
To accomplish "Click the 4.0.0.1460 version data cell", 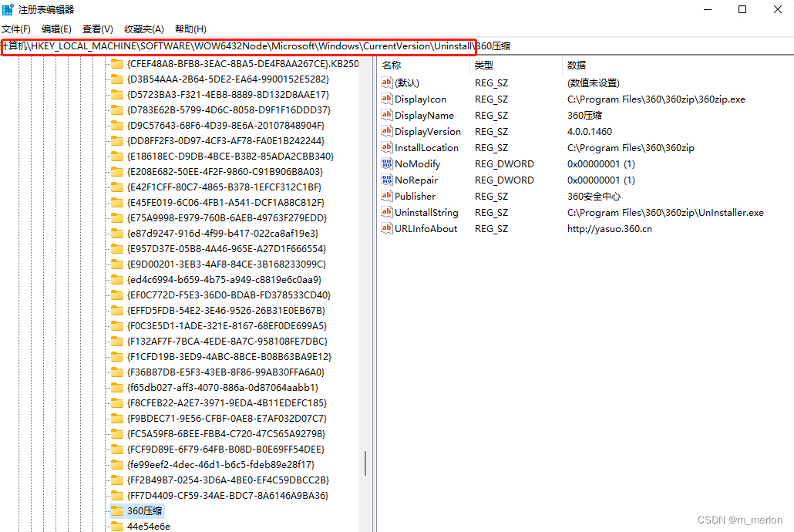I will click(590, 131).
